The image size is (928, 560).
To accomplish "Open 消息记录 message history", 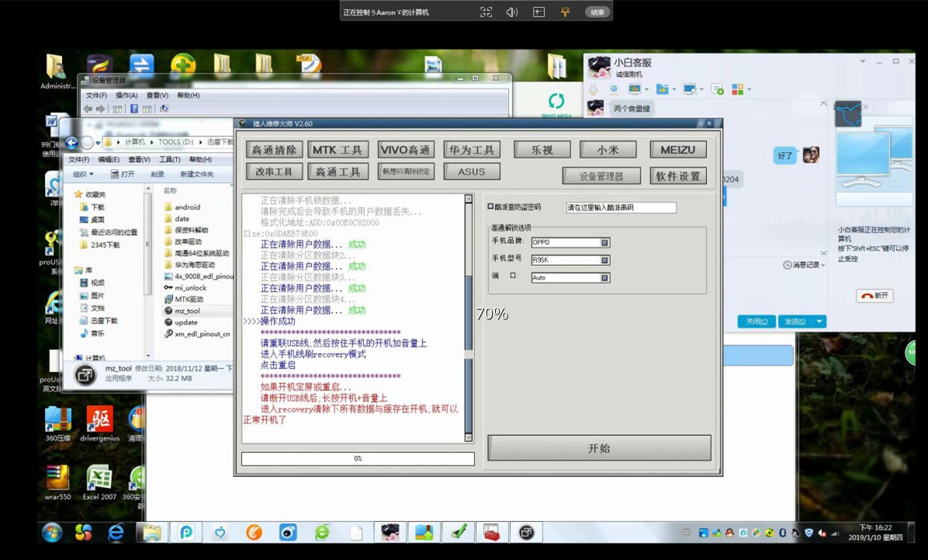I will (804, 265).
